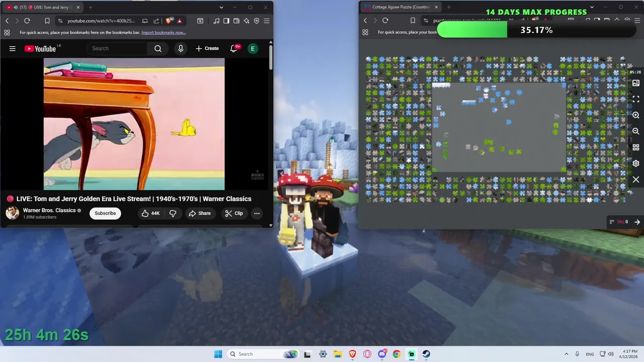Screen dimensions: 644x362
Task: Open YouTube window tab search chevron
Action: click(221, 7)
